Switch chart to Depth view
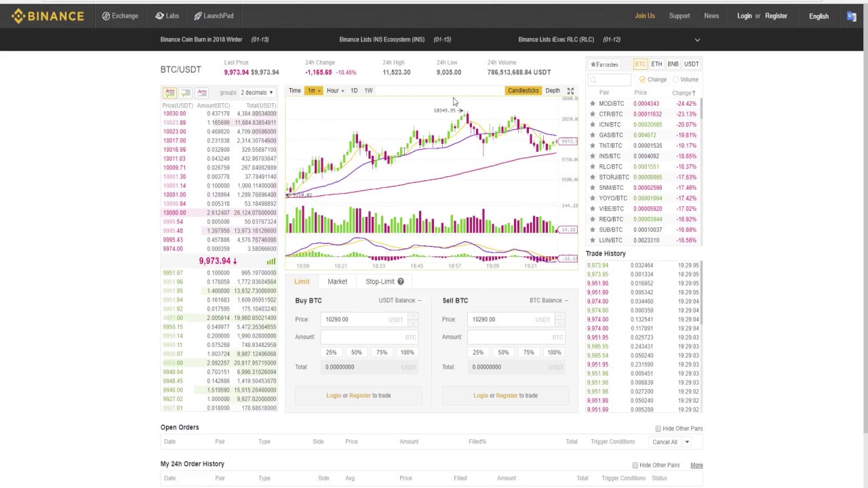The image size is (868, 488). (x=553, y=91)
